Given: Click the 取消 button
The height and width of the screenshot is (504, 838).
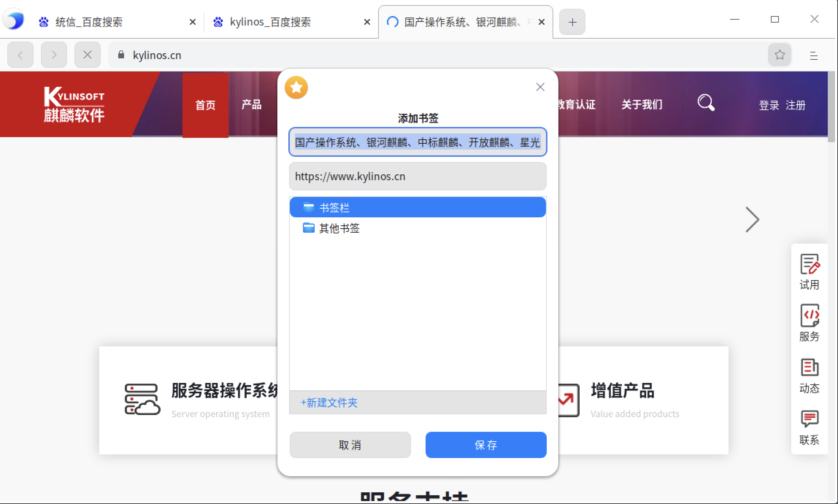Looking at the screenshot, I should point(350,445).
